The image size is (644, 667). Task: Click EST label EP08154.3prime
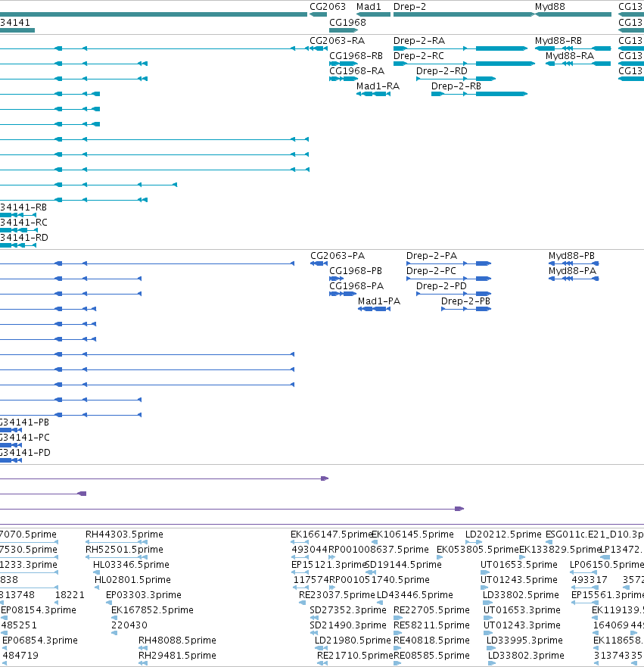coord(39,610)
